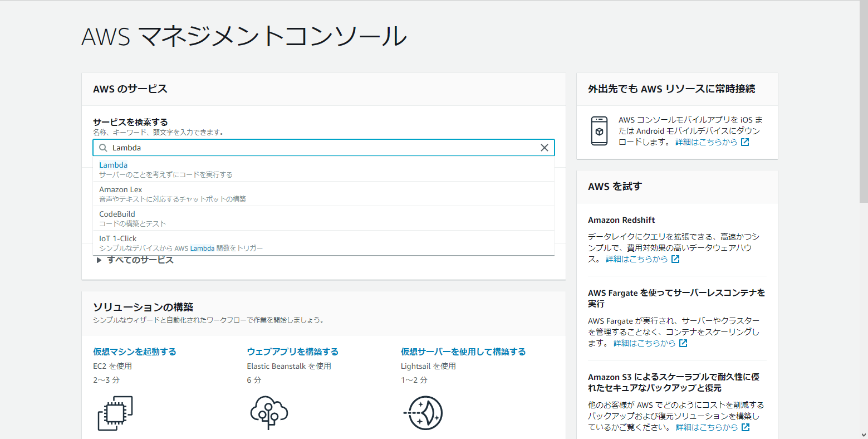Click the AWS Fargate serverless containers heading
This screenshot has height=439, width=868.
[x=676, y=298]
